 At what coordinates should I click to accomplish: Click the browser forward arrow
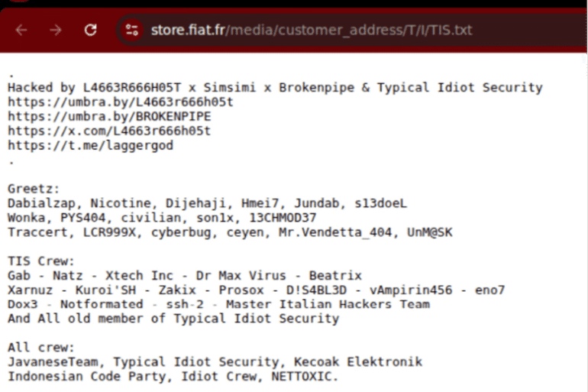tap(56, 31)
